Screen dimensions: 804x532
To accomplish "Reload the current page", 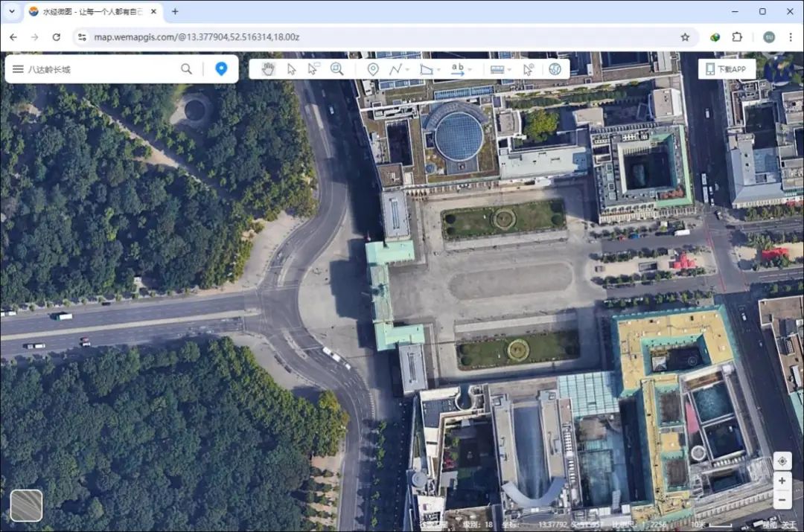I will pos(57,37).
